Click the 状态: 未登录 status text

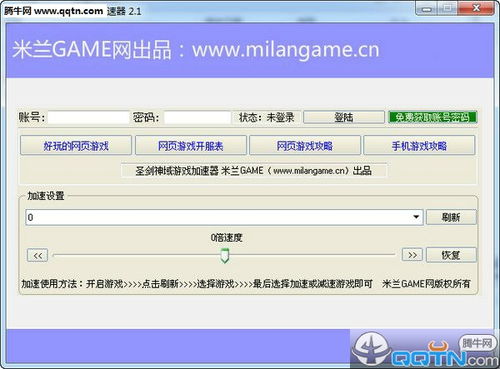[x=267, y=117]
